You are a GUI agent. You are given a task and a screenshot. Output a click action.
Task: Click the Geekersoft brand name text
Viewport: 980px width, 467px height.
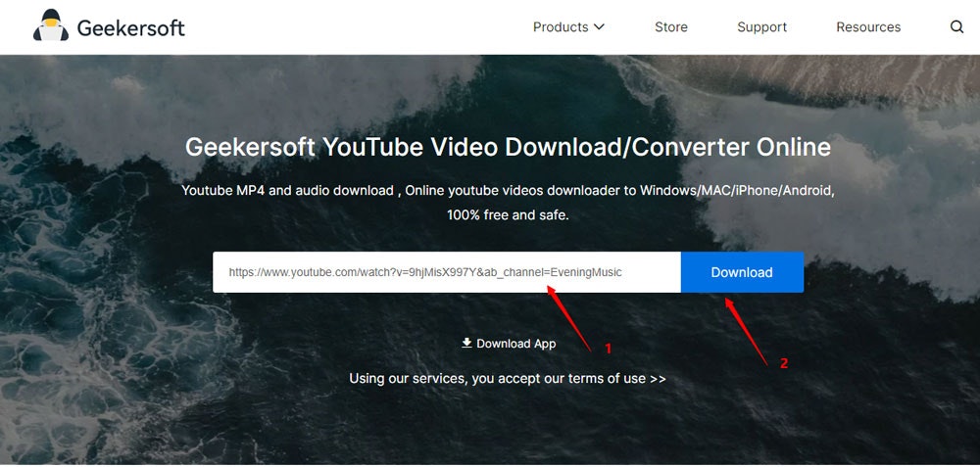pyautogui.click(x=130, y=28)
